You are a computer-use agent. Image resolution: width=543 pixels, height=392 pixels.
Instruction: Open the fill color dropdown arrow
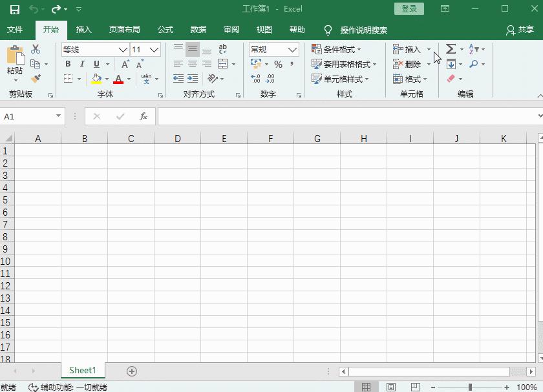click(x=107, y=79)
